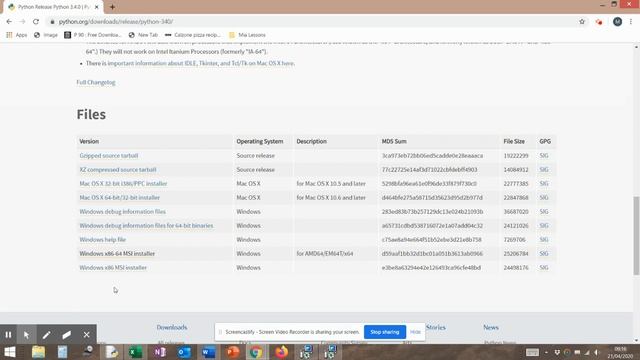Open OneNote from the taskbar
The width and height of the screenshot is (640, 360).
coord(160,352)
